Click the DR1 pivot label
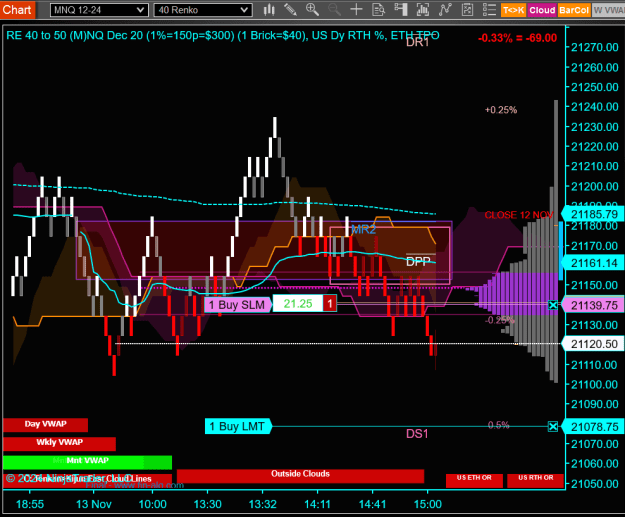Viewport: 625px width, 517px height. click(417, 42)
